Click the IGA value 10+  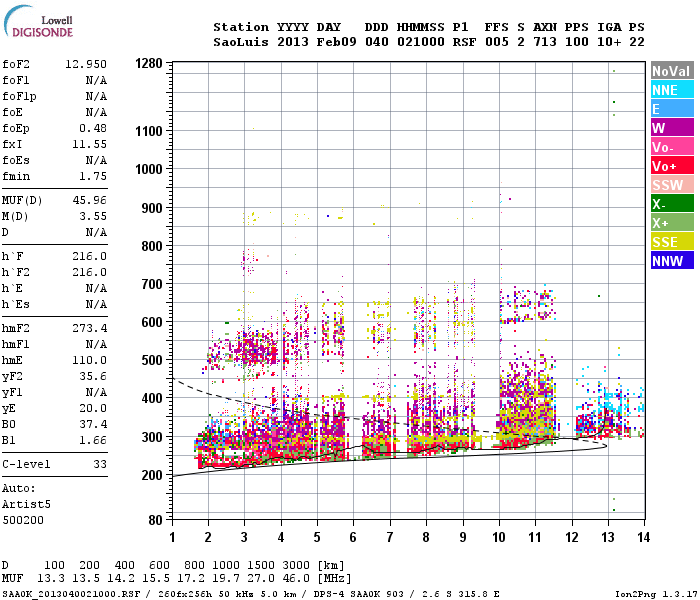point(609,42)
